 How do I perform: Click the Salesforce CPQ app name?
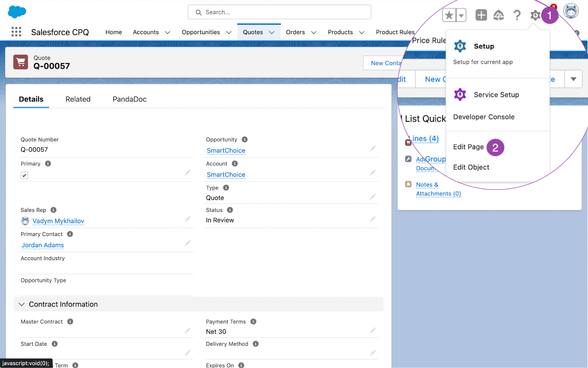60,32
